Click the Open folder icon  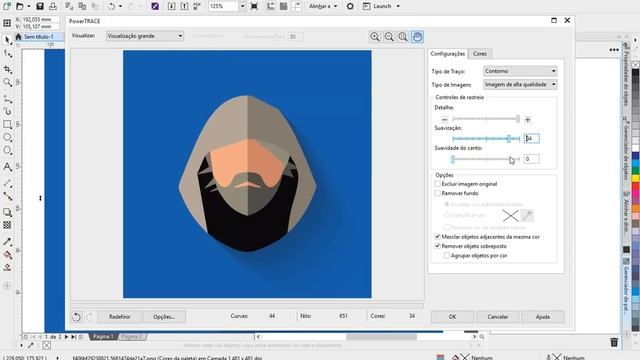click(20, 6)
